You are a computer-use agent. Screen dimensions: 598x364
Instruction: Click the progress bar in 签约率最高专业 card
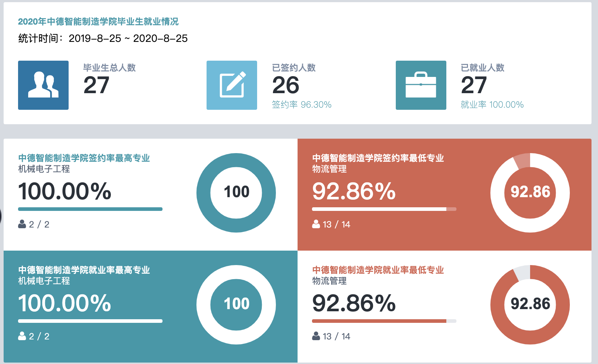click(x=90, y=209)
